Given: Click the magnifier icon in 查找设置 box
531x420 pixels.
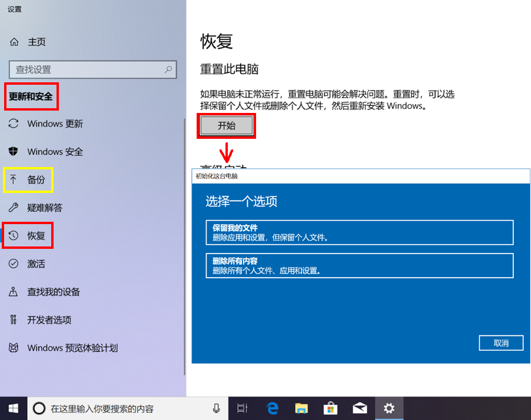Looking at the screenshot, I should [x=168, y=69].
